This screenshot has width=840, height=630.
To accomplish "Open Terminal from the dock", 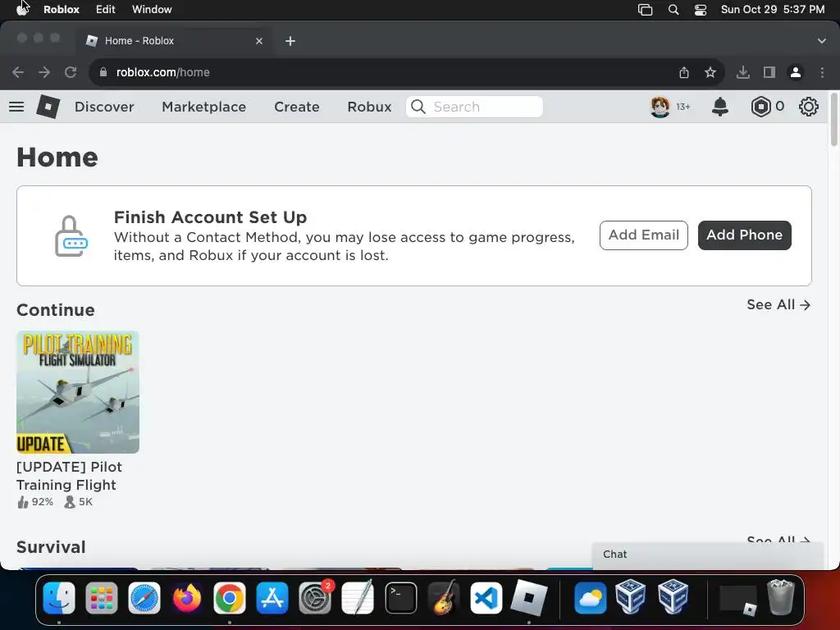I will [400, 598].
